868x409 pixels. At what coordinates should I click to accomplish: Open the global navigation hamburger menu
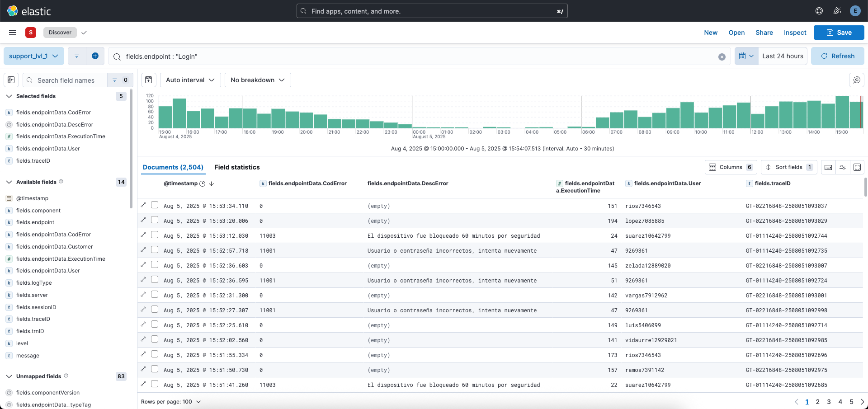click(x=12, y=32)
